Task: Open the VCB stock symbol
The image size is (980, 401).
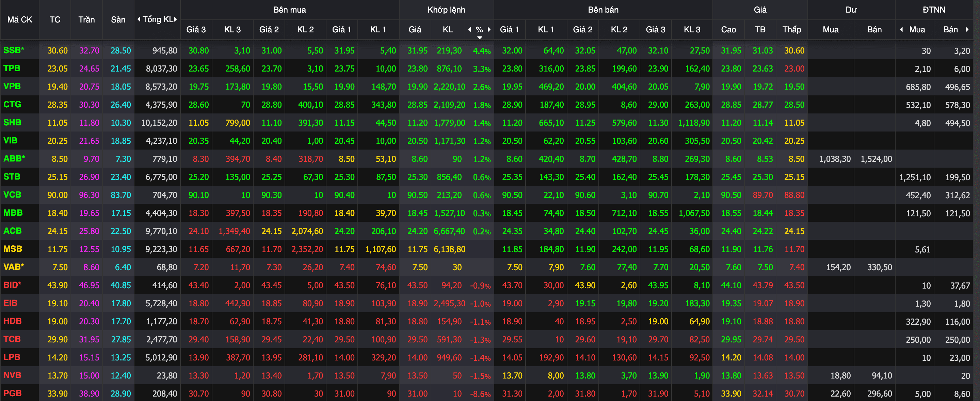Action: pos(12,195)
